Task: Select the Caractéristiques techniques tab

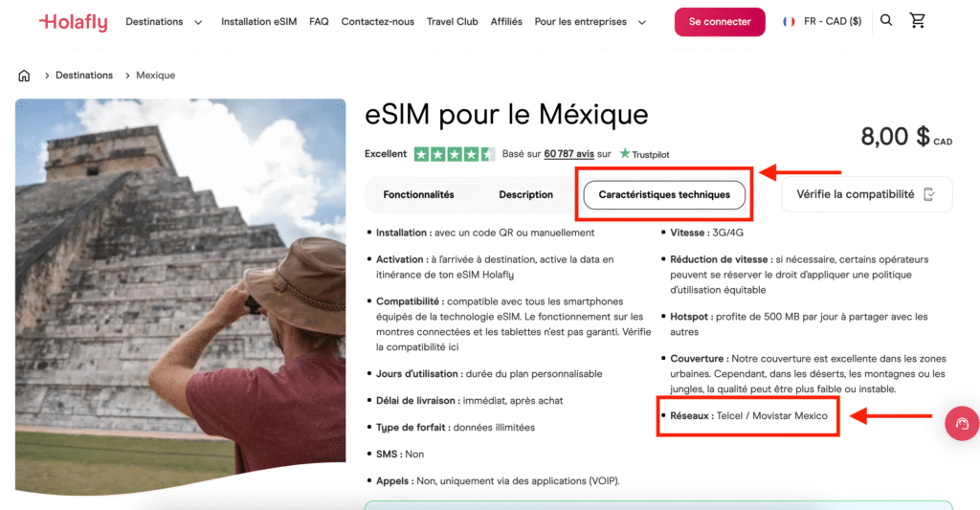Action: [664, 195]
